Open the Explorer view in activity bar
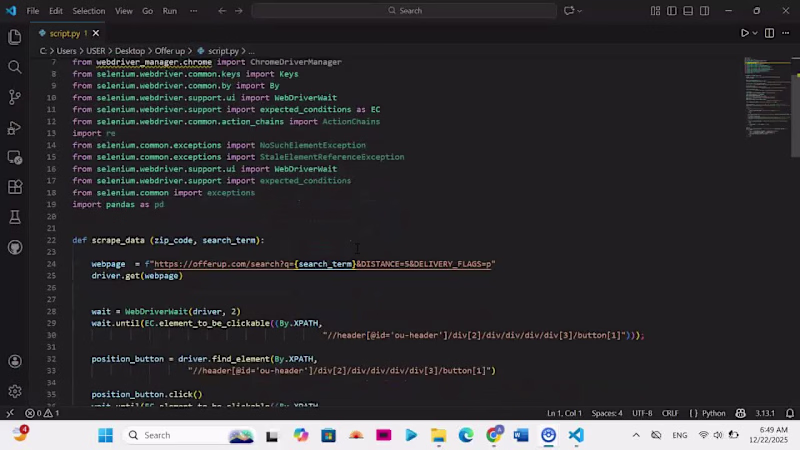 point(15,37)
